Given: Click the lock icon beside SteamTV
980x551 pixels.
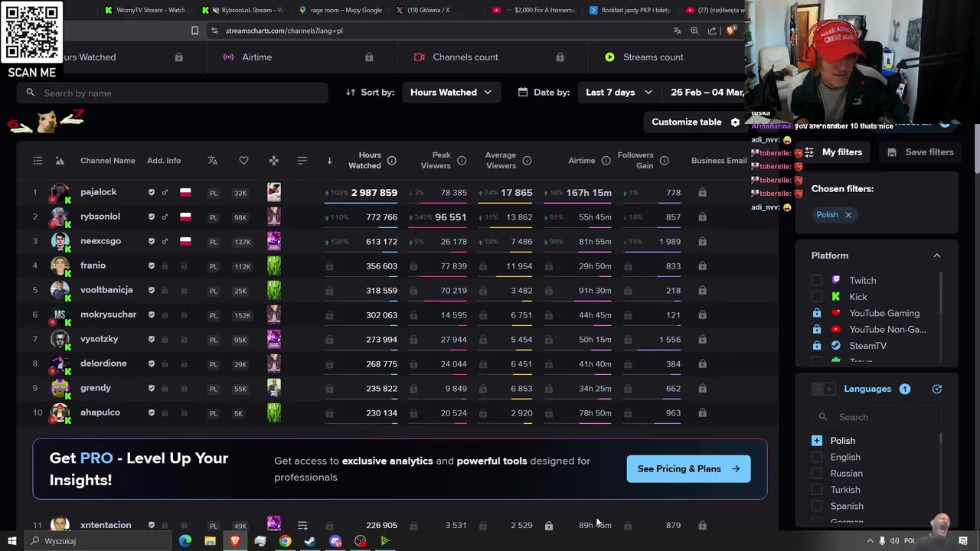Looking at the screenshot, I should pyautogui.click(x=817, y=346).
